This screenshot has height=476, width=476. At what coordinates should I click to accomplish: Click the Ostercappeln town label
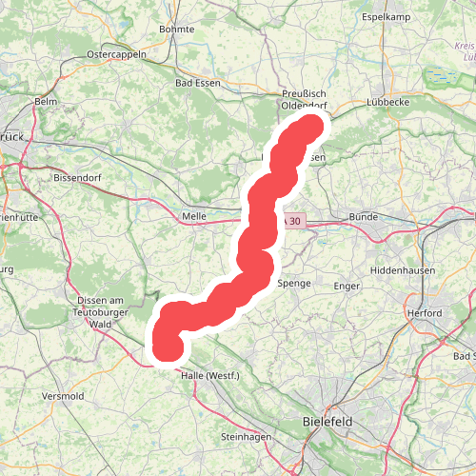(116, 54)
